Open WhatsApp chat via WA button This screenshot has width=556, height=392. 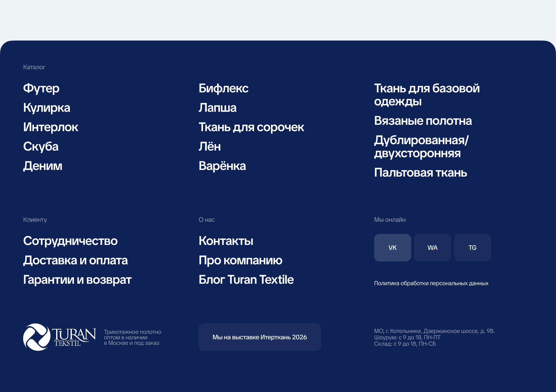(432, 248)
